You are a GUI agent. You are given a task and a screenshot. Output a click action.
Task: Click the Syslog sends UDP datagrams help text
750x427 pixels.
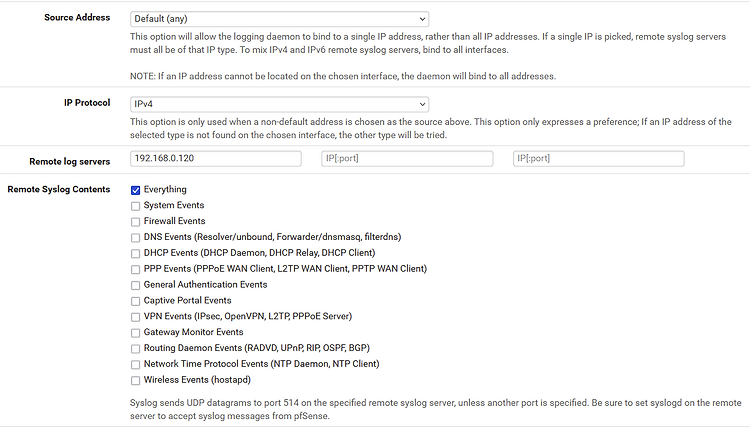[x=435, y=409]
